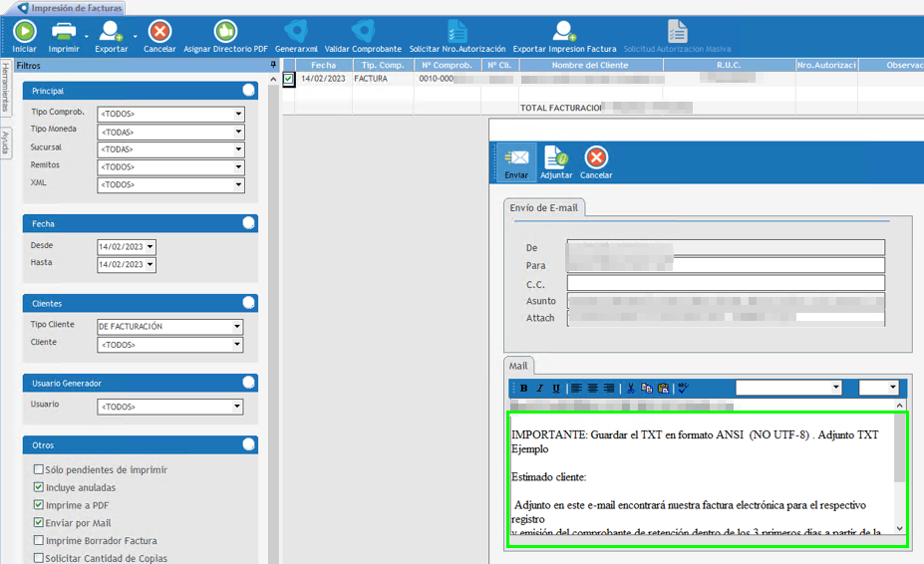Screen dimensions: 924x564
Task: Uncheck Enviar por Mail checkbox
Action: point(38,522)
